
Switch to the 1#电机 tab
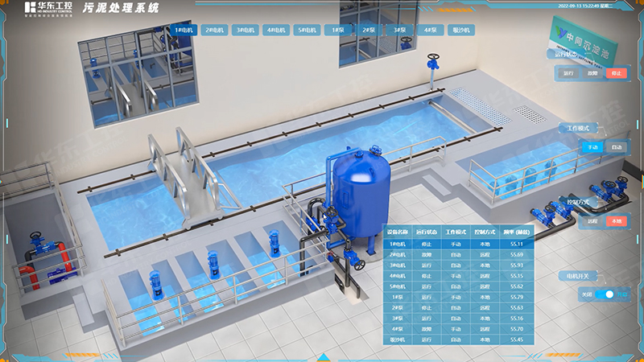click(182, 31)
